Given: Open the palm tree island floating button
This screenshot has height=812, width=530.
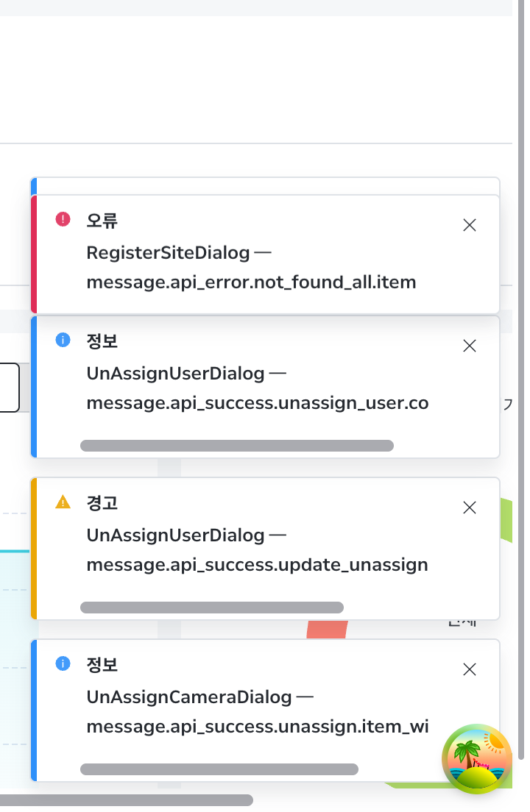Looking at the screenshot, I should click(477, 759).
